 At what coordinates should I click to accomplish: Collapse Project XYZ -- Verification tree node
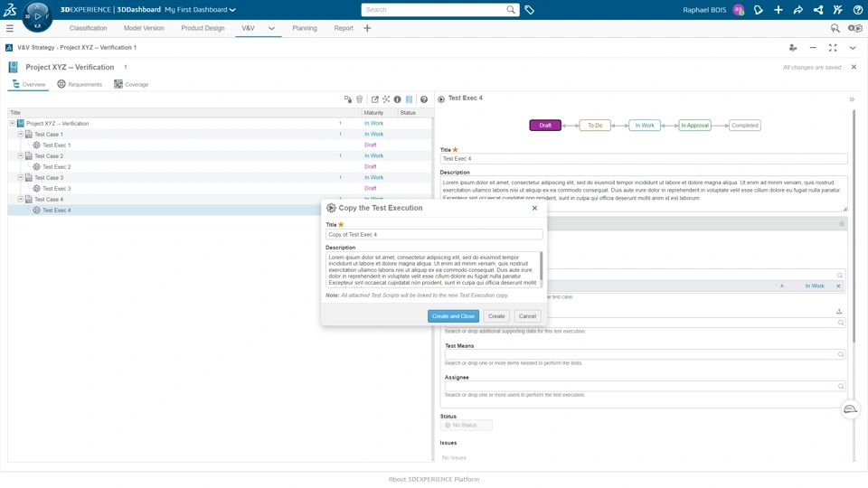[x=12, y=124]
